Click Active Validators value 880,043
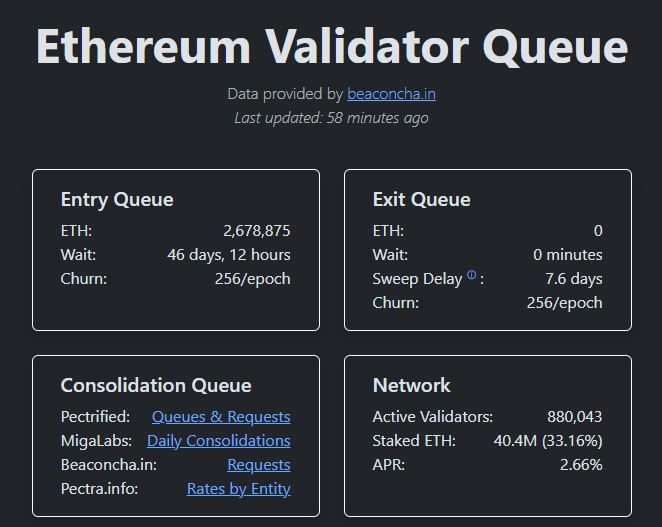The width and height of the screenshot is (662, 527). [x=575, y=417]
